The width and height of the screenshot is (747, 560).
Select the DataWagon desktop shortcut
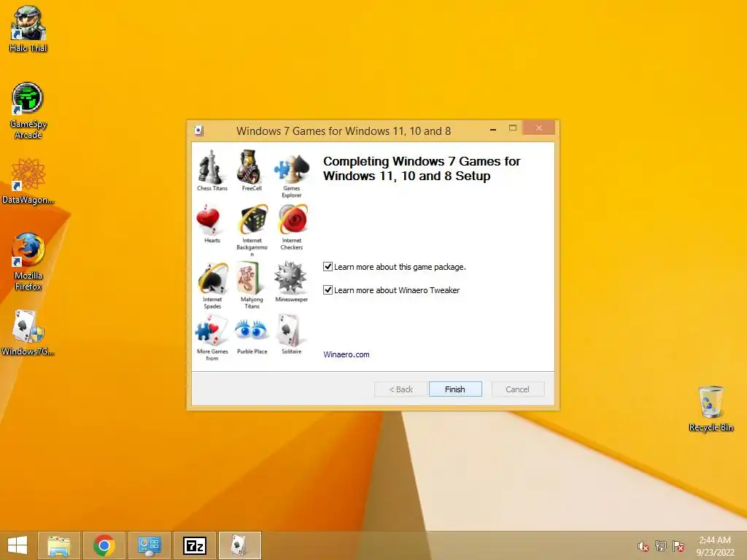[28, 181]
